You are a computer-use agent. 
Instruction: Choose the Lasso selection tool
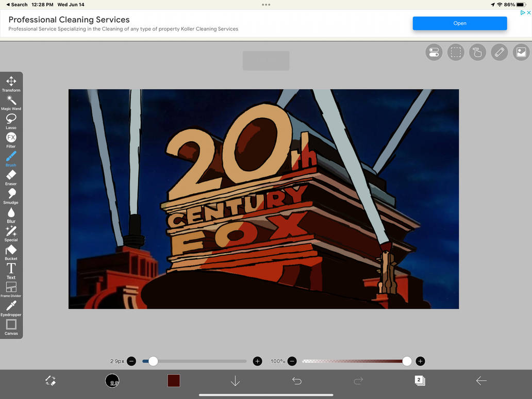[11, 122]
